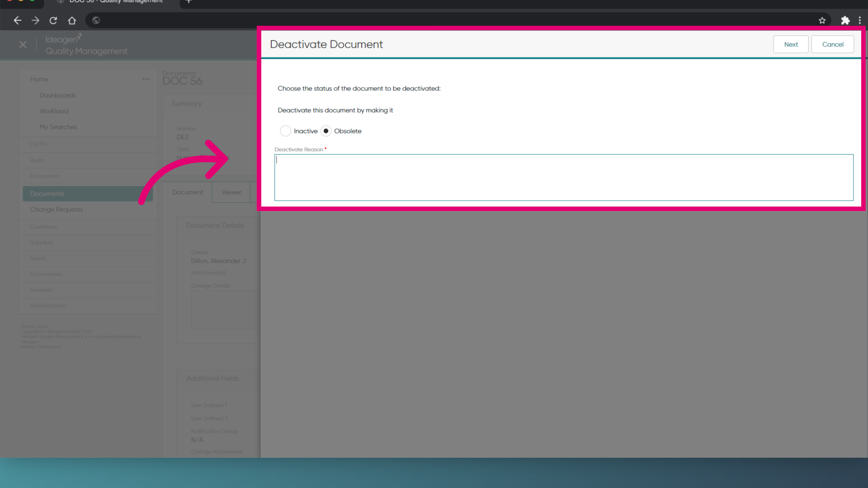Screen dimensions: 868x488
Task: Click the Summary panel heading
Action: pyautogui.click(x=186, y=103)
